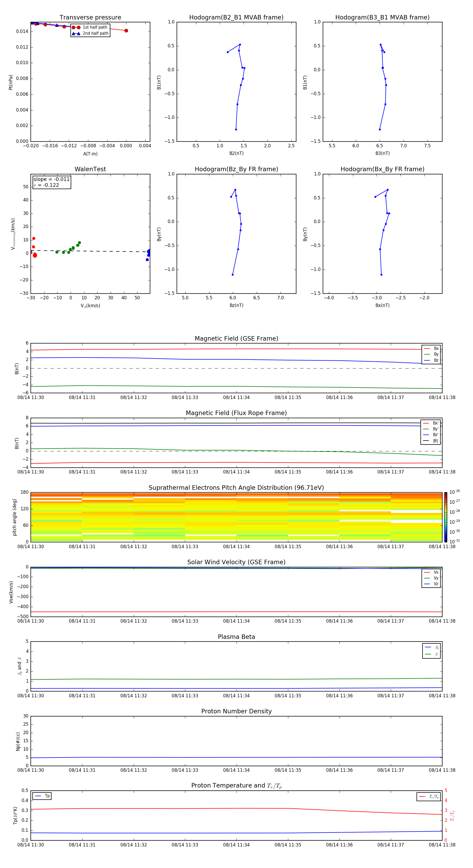The image size is (473, 868).
Task: Click the Vz legend entry in velocity plot
Action: pyautogui.click(x=431, y=584)
